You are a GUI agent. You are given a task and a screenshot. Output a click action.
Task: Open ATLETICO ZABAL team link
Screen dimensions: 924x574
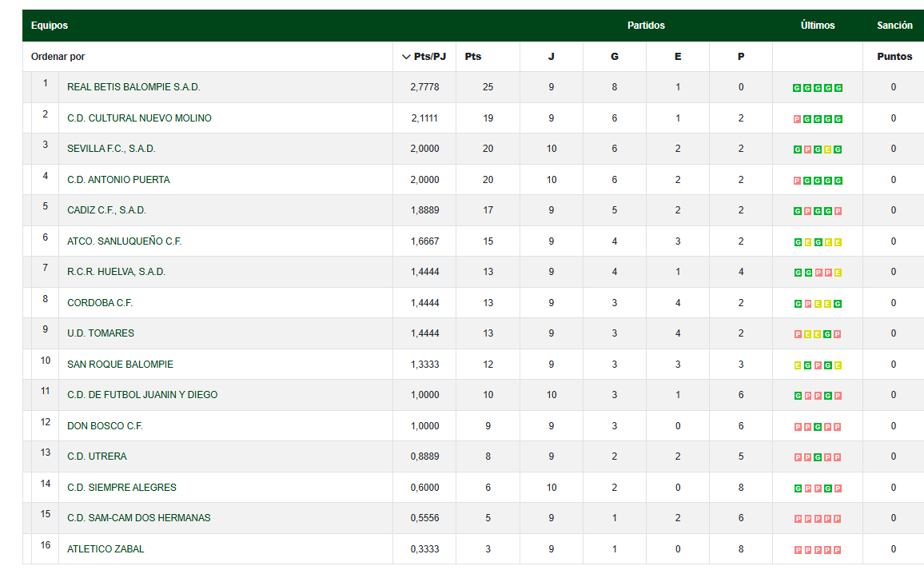pos(106,549)
